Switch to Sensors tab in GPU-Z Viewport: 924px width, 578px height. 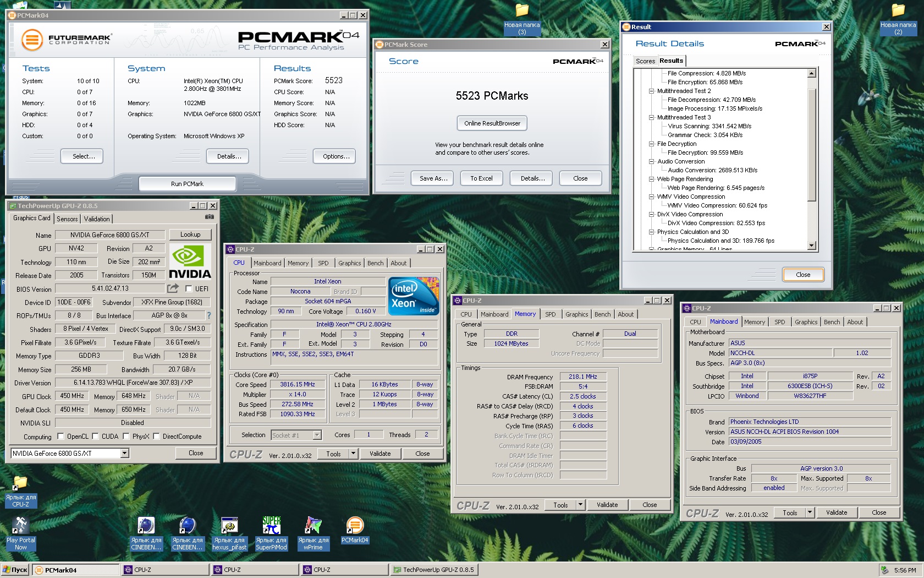tap(67, 219)
